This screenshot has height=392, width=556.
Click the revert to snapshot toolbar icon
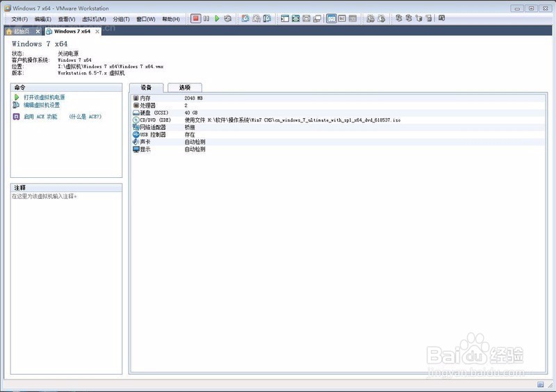point(256,19)
